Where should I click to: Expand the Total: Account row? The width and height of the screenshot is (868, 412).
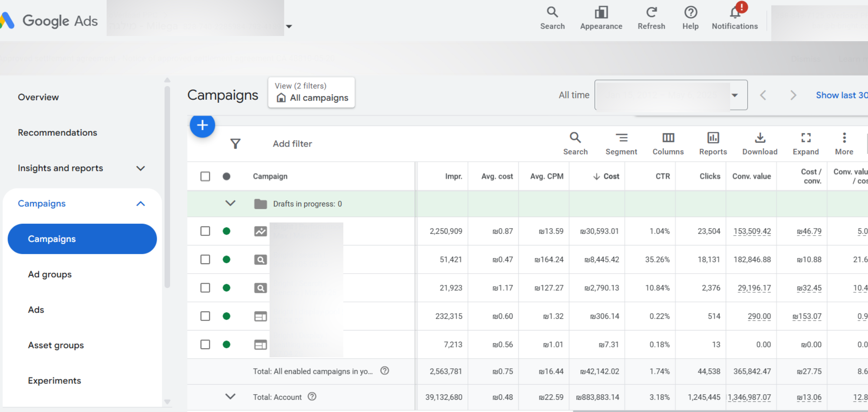tap(230, 396)
